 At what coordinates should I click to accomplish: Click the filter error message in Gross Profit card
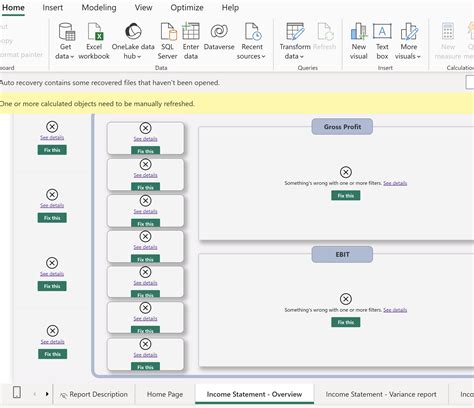point(333,183)
